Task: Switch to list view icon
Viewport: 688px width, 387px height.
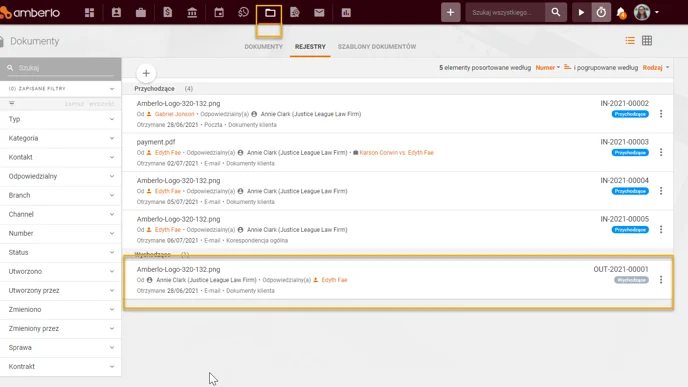Action: (x=630, y=41)
